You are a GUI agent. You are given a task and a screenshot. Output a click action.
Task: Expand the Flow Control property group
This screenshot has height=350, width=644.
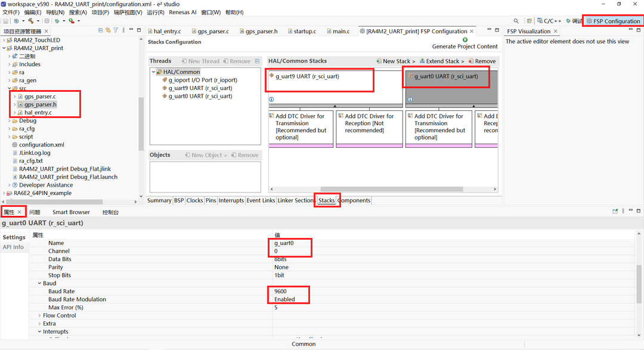pyautogui.click(x=40, y=315)
